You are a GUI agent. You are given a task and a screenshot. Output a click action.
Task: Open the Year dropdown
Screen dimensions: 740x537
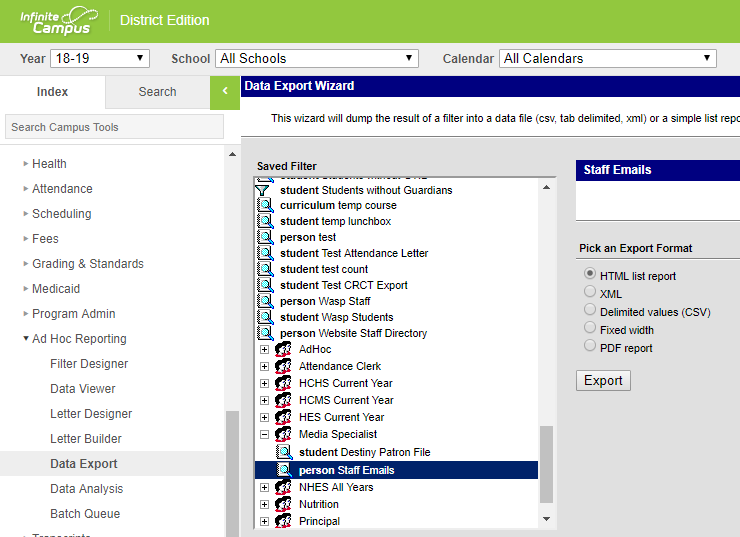click(x=98, y=59)
